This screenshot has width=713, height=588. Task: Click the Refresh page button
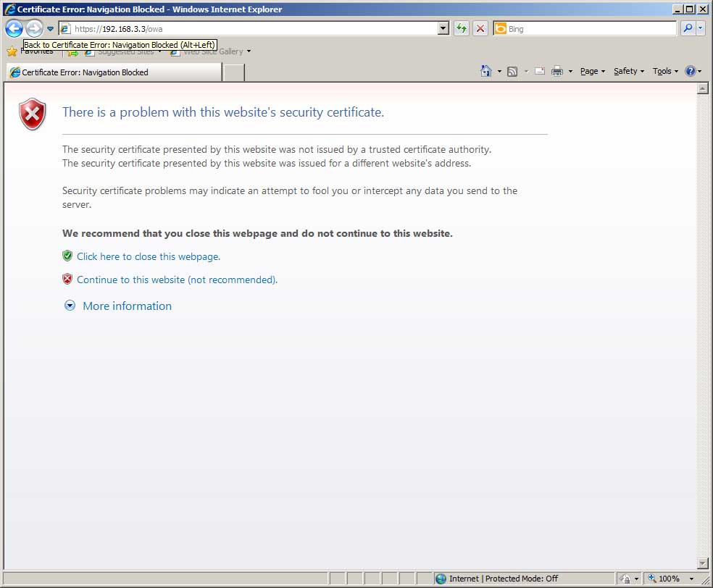tap(461, 29)
